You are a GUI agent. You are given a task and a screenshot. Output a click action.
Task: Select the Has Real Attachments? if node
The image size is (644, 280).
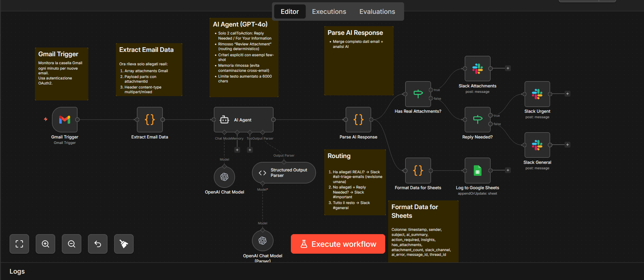pyautogui.click(x=418, y=94)
